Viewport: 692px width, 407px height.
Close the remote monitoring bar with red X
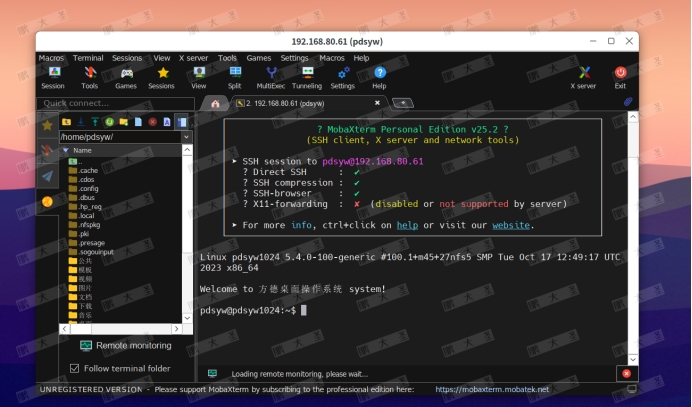[626, 374]
